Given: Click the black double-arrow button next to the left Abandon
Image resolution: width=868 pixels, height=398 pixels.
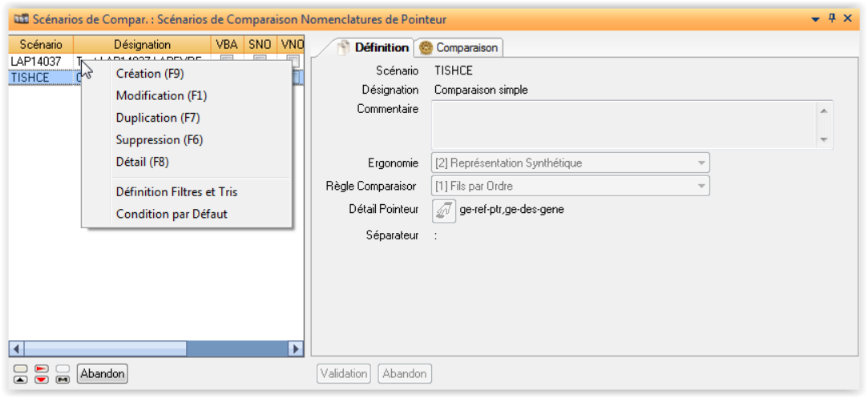Looking at the screenshot, I should 63,379.
